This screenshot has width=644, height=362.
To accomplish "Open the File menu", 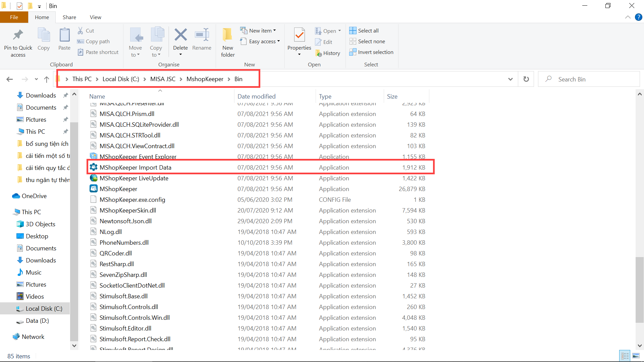I will click(14, 17).
